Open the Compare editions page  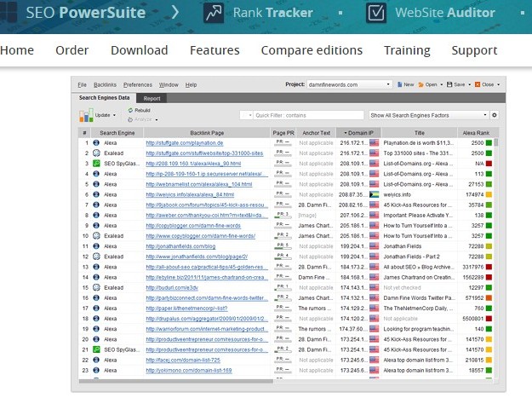click(x=312, y=50)
